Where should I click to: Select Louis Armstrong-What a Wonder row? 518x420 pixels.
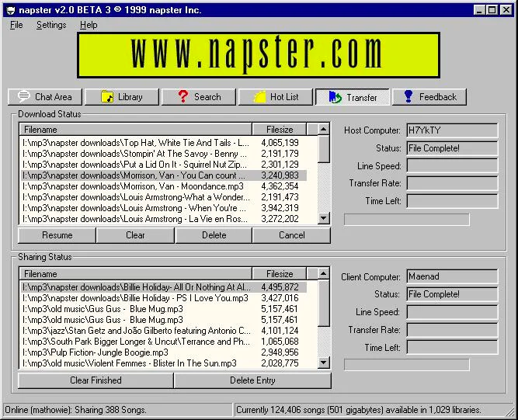pos(164,197)
